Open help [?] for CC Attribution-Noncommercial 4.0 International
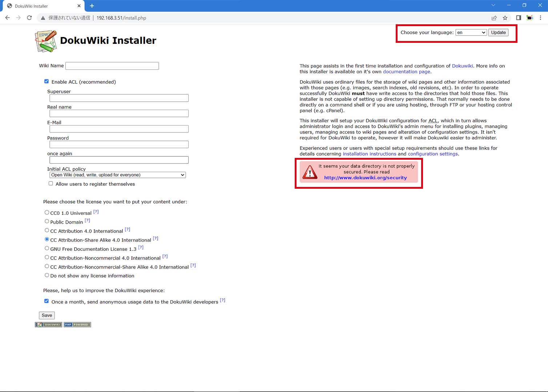The image size is (548, 392). (165, 256)
